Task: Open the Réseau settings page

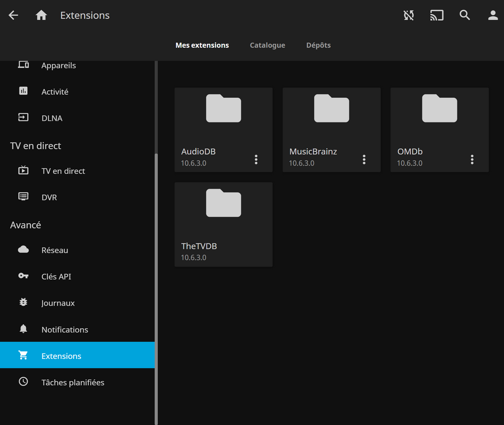Action: (54, 250)
